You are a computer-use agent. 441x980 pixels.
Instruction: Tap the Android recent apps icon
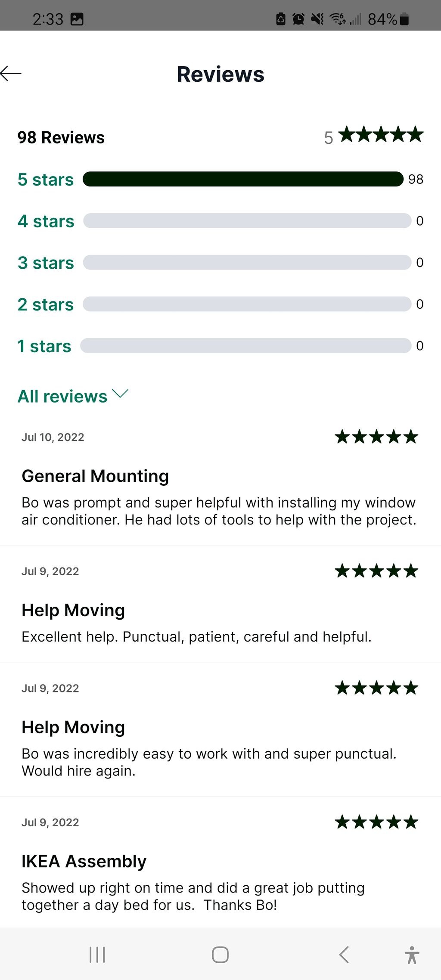pos(97,954)
